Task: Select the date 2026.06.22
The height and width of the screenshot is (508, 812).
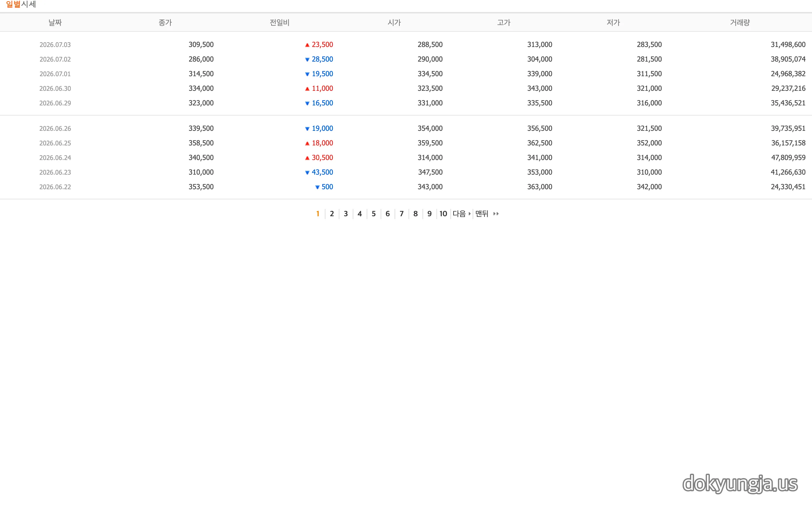Action: 55,187
